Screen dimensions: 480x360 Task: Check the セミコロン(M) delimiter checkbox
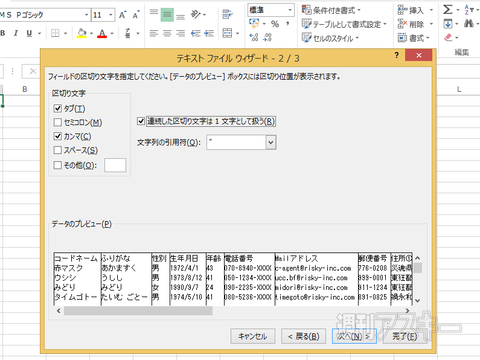coord(58,122)
